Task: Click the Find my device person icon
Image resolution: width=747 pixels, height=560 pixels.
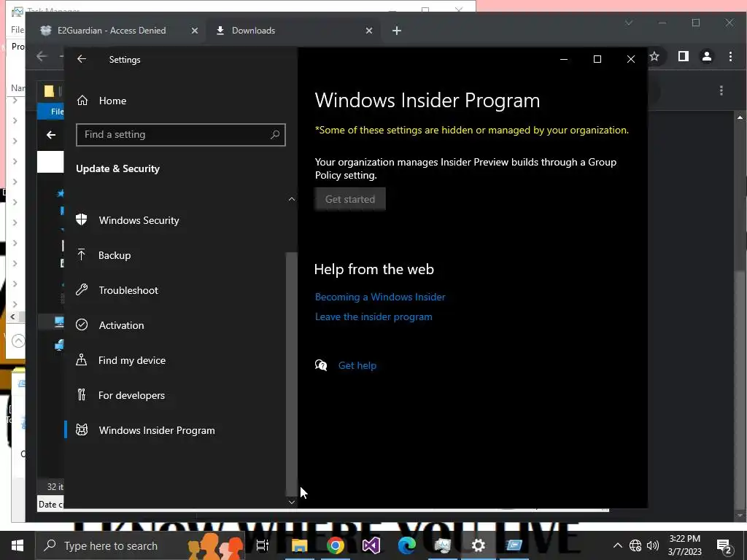Action: (82, 359)
